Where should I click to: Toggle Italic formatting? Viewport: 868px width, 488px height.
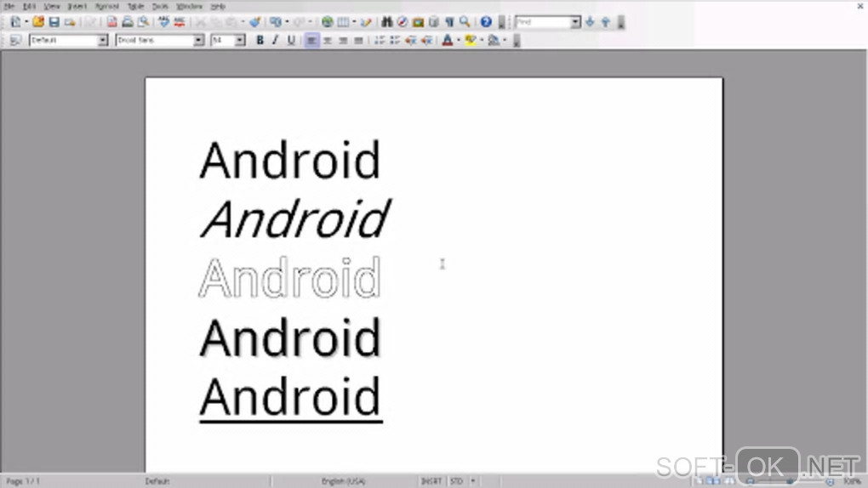click(275, 41)
